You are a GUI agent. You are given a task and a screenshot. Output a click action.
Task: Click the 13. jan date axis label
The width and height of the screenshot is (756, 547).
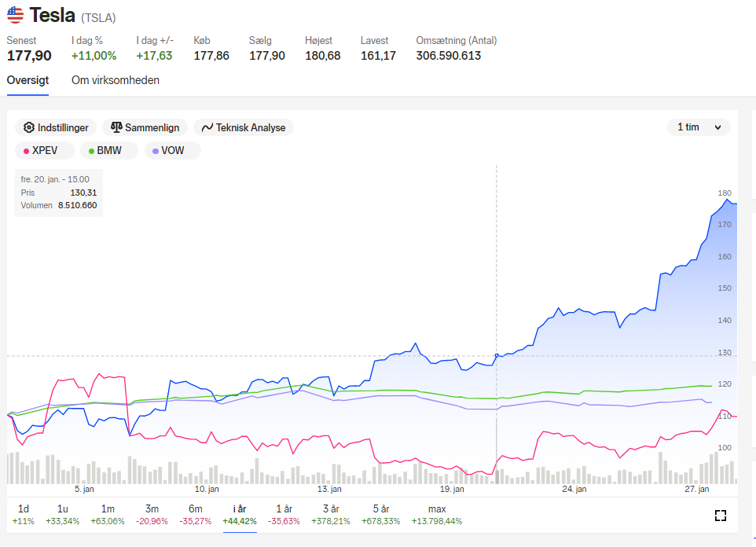point(329,489)
